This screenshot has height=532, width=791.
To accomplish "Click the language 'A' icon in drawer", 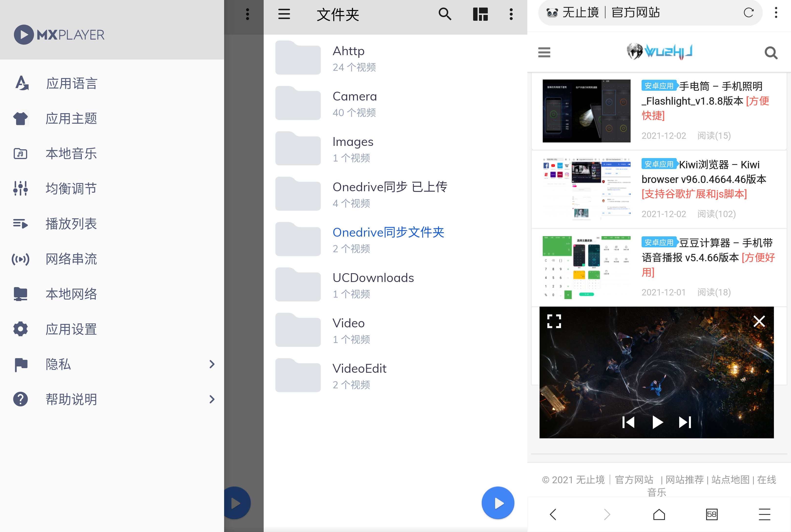I will point(21,83).
